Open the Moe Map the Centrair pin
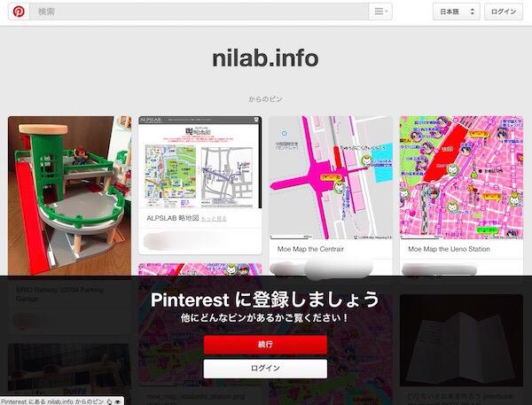Viewport: 532px width, 405px height. (x=331, y=178)
